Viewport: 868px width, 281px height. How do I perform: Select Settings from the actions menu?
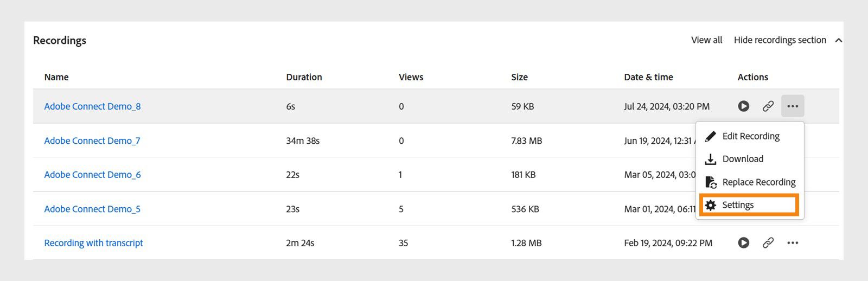(738, 205)
